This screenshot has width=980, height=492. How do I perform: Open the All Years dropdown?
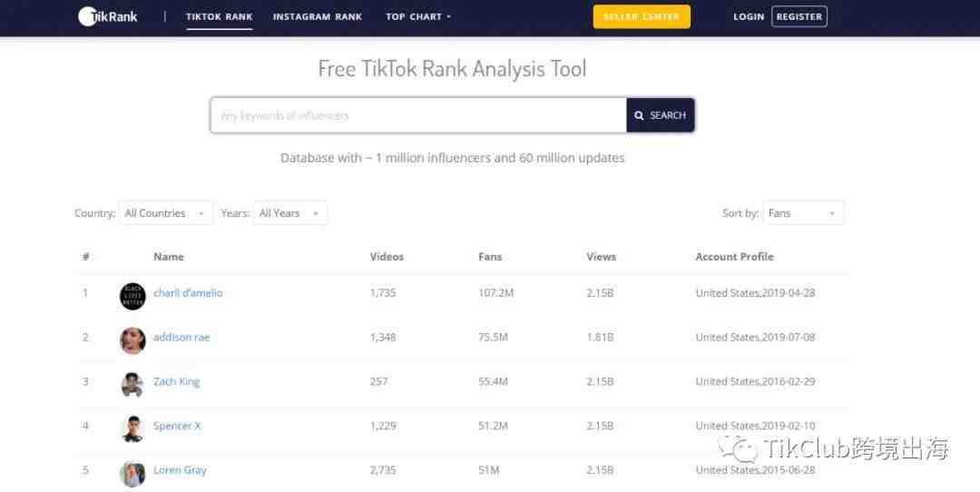tap(290, 213)
